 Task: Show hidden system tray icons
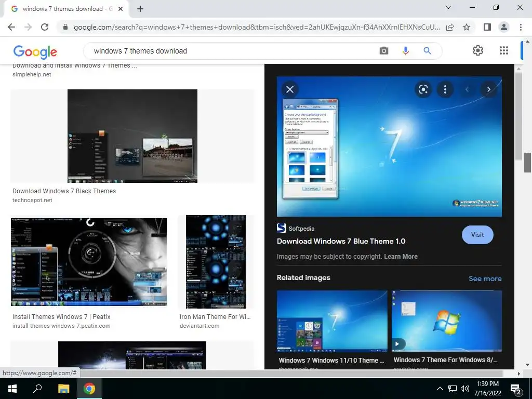pos(440,389)
